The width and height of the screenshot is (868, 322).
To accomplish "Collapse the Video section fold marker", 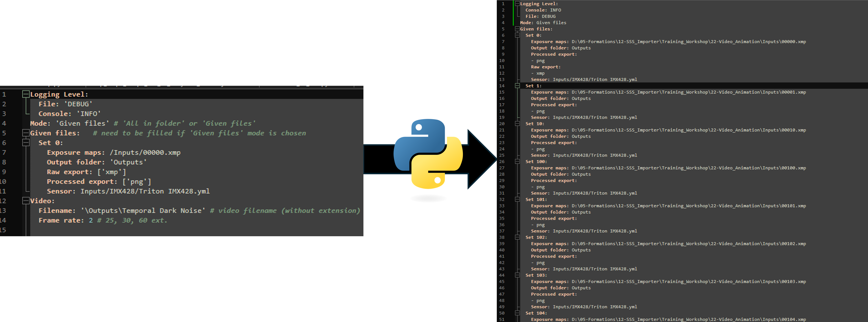I will pos(26,201).
